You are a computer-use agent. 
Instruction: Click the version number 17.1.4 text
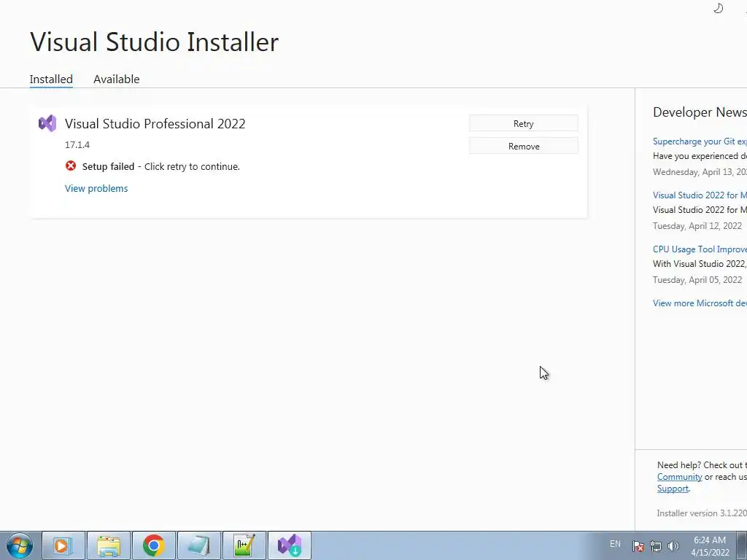(x=77, y=145)
